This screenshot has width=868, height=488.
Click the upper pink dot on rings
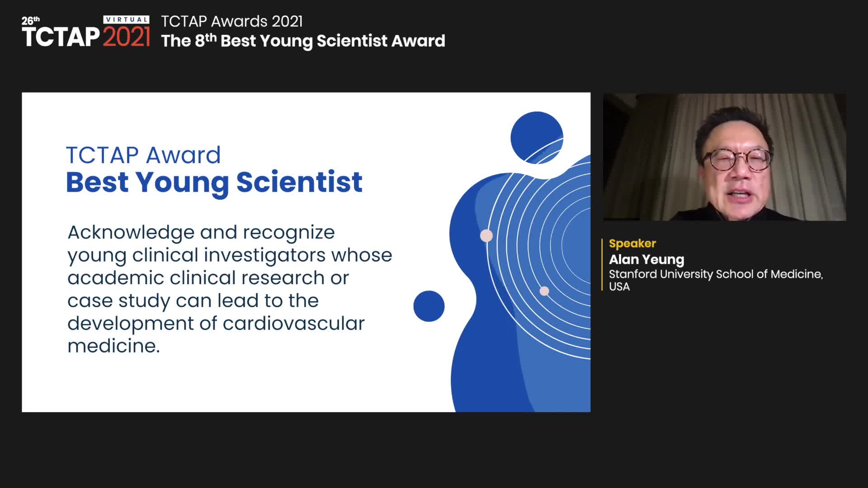point(486,235)
